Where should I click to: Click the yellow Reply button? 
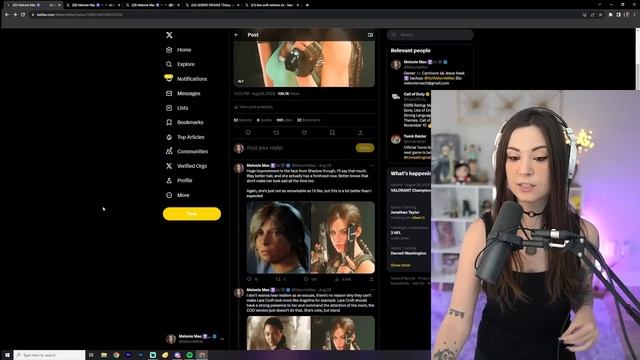(x=365, y=148)
